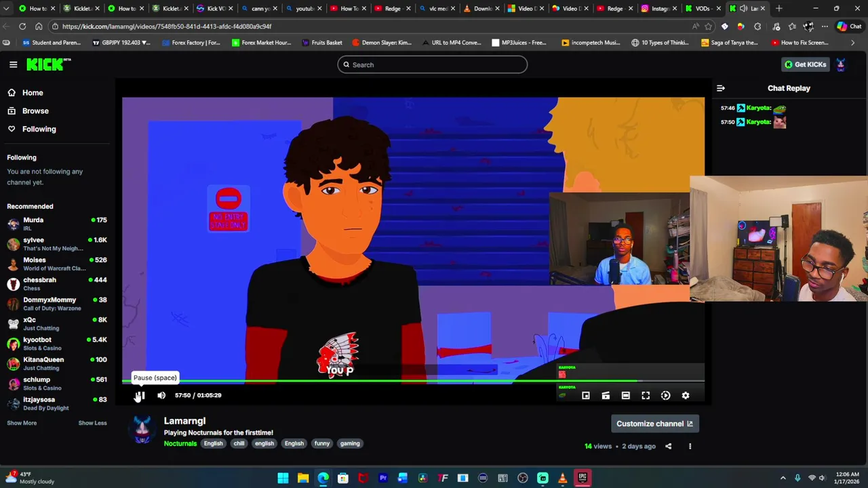Reload the page in browser
The image size is (868, 488).
coord(22,26)
